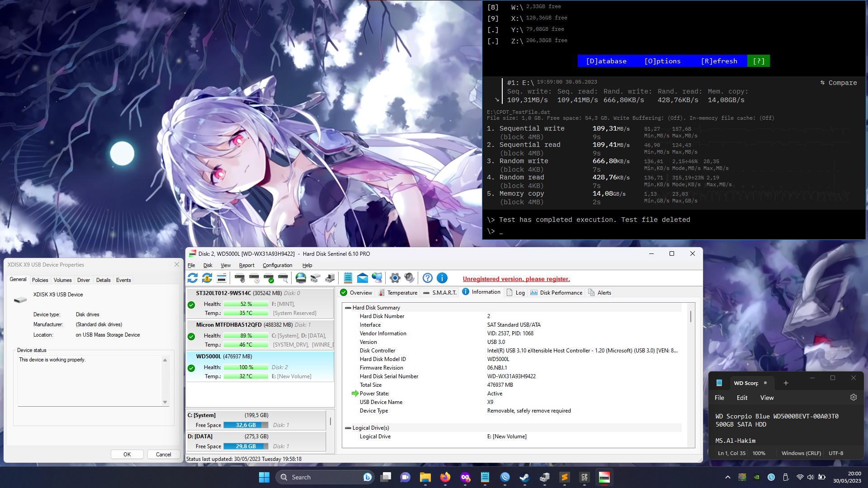Click the blue question mark help icon
This screenshot has height=488, width=868.
point(428,278)
